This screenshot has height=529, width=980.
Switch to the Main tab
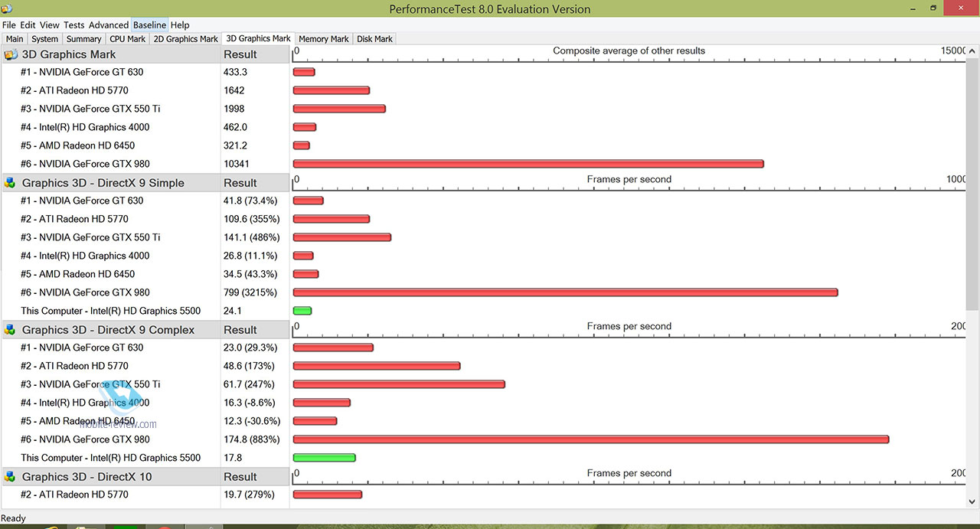click(x=15, y=39)
